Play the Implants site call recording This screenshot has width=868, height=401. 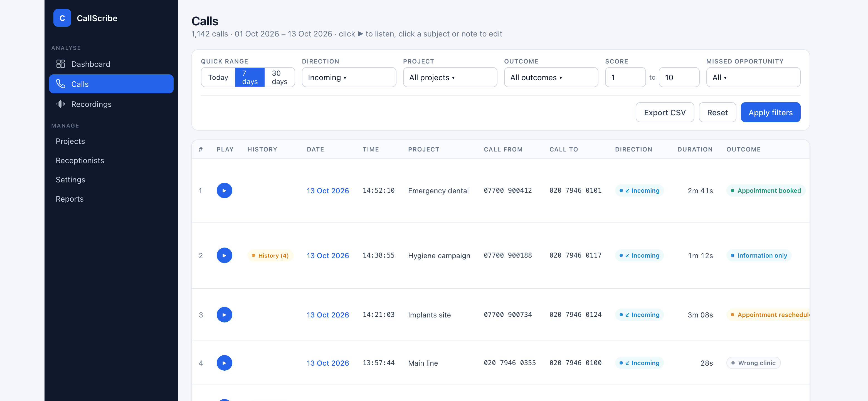click(x=224, y=315)
